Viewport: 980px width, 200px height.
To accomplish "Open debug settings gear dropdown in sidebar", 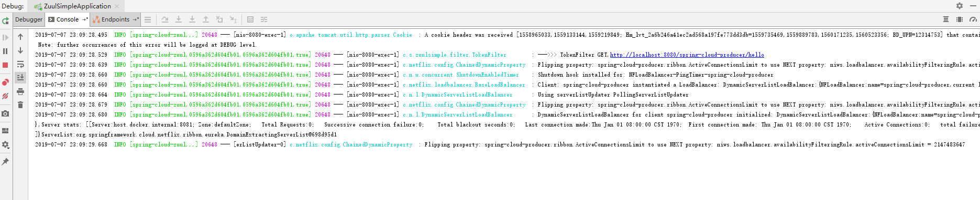I will [x=5, y=145].
